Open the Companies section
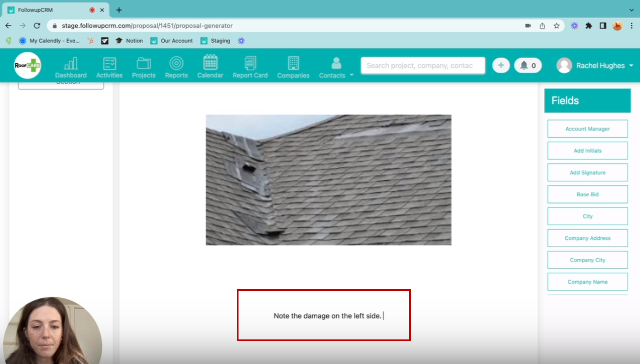This screenshot has height=364, width=640. point(293,67)
